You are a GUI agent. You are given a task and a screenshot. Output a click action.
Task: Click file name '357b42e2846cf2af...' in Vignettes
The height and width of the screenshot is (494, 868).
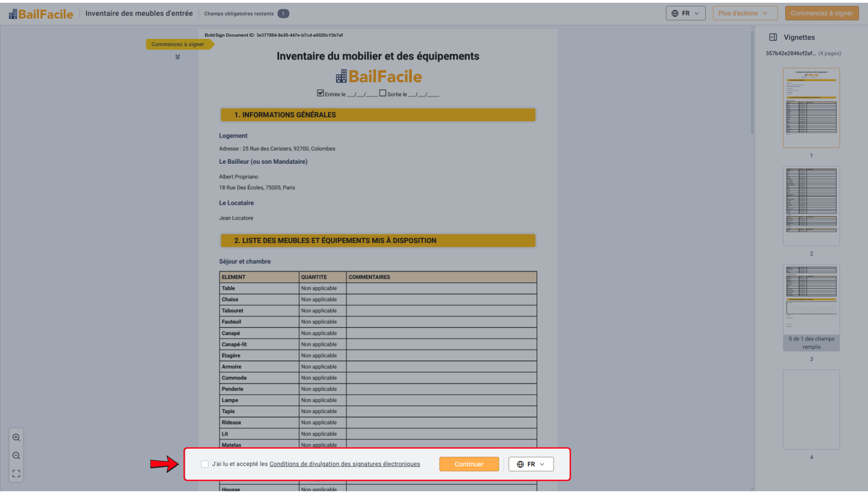pyautogui.click(x=791, y=54)
